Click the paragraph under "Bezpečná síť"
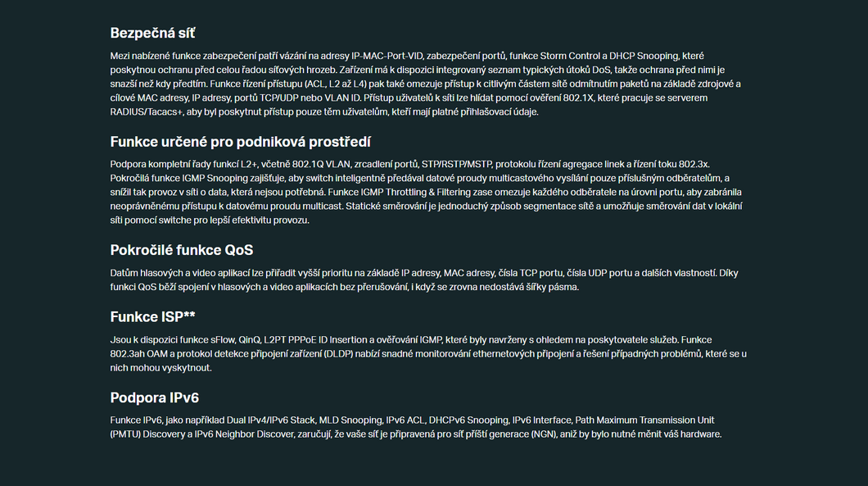Image resolution: width=868 pixels, height=486 pixels. pos(426,84)
